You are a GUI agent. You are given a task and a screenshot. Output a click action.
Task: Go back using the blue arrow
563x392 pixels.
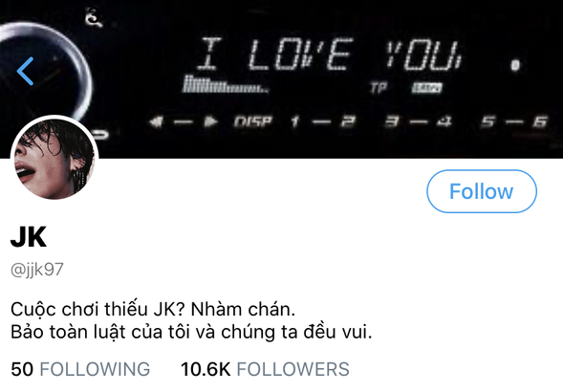[25, 71]
